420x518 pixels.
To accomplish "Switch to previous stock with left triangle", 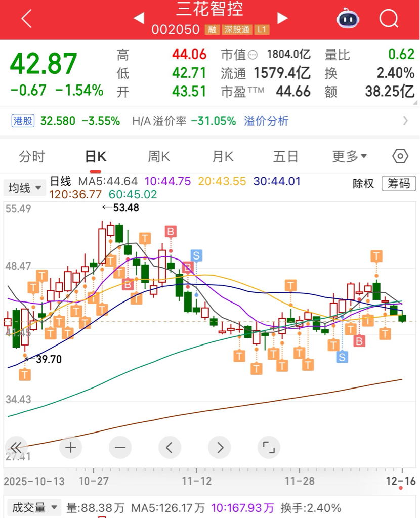I will [x=139, y=18].
